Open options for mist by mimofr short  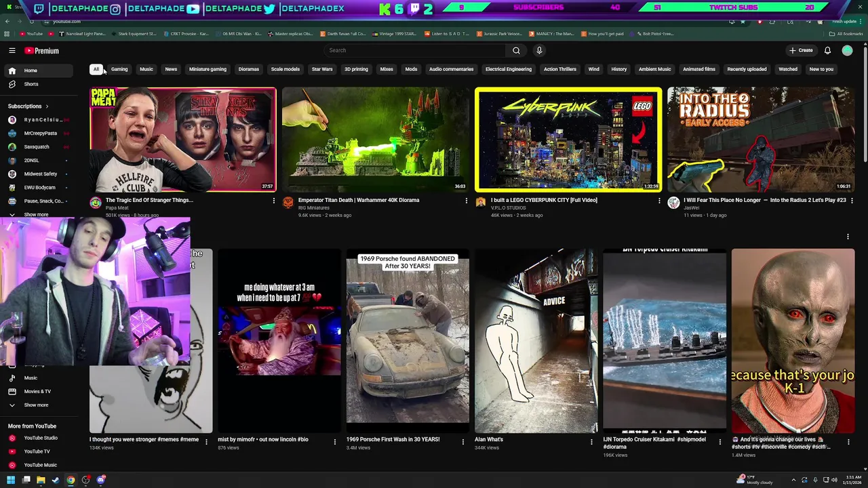tap(334, 442)
